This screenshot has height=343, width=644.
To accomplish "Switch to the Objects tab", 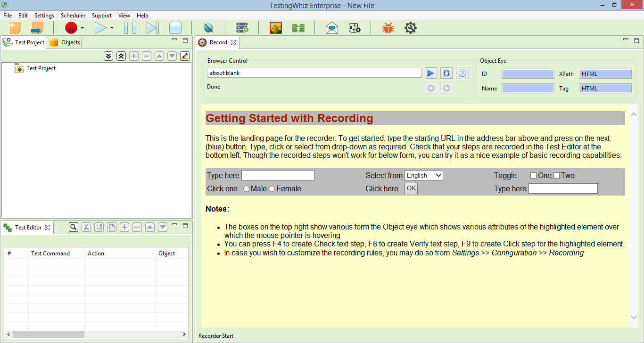I will (x=66, y=42).
